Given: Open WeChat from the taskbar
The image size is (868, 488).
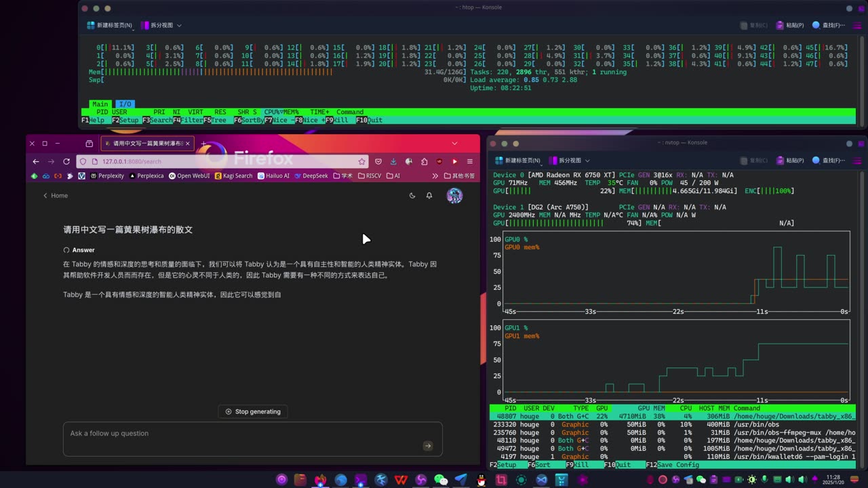Looking at the screenshot, I should click(441, 480).
